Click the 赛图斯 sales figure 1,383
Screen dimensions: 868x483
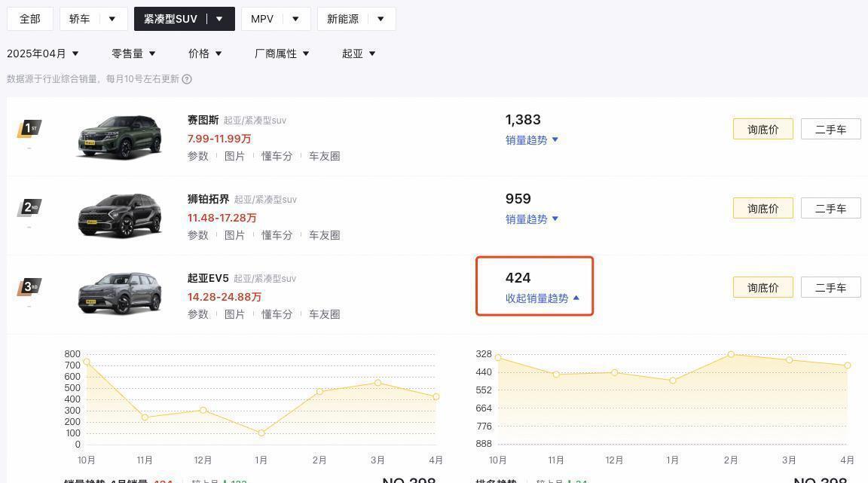tap(523, 120)
